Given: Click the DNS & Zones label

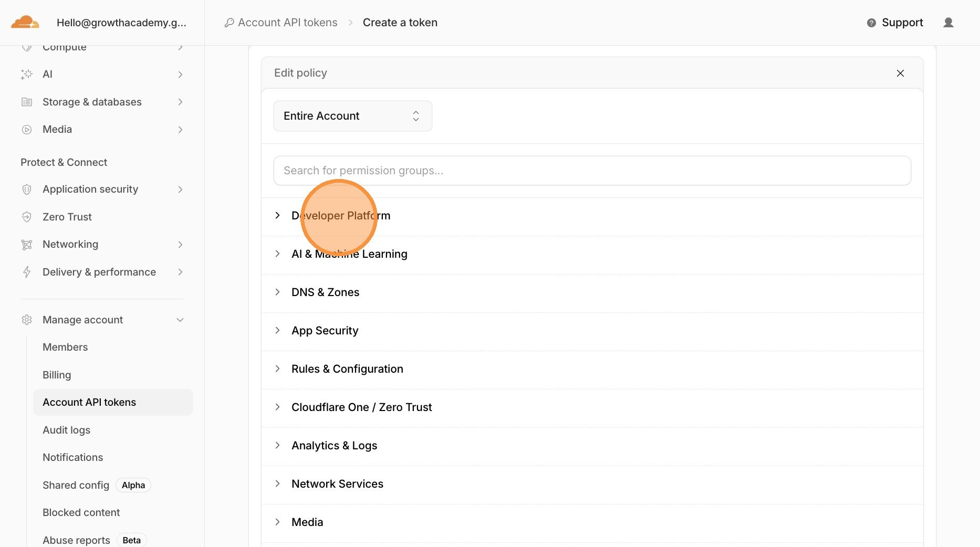Looking at the screenshot, I should click(x=325, y=292).
